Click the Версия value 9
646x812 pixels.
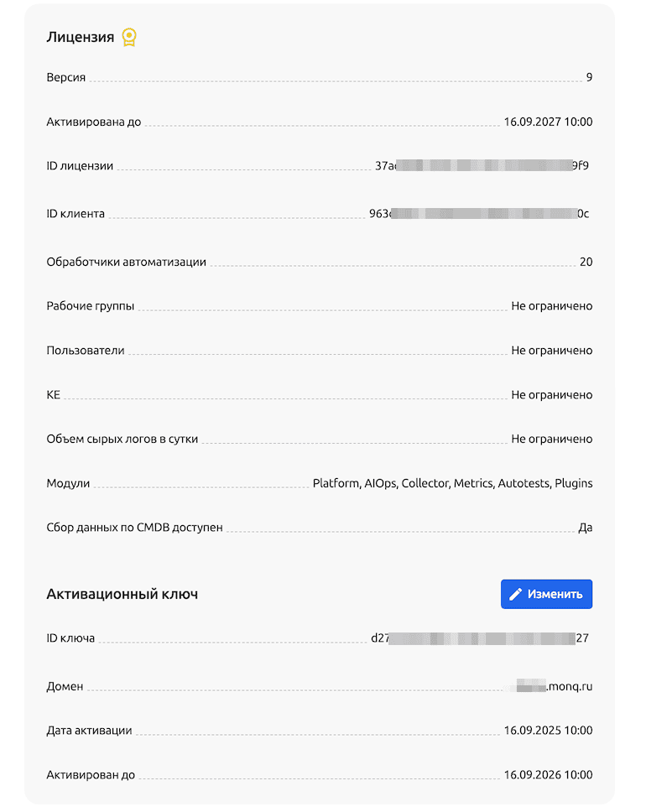pyautogui.click(x=589, y=78)
